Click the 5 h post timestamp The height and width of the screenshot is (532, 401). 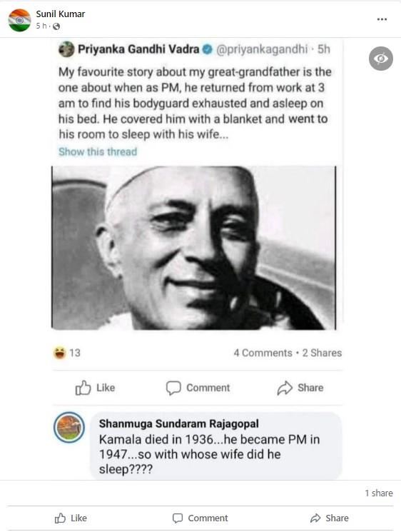(41, 26)
